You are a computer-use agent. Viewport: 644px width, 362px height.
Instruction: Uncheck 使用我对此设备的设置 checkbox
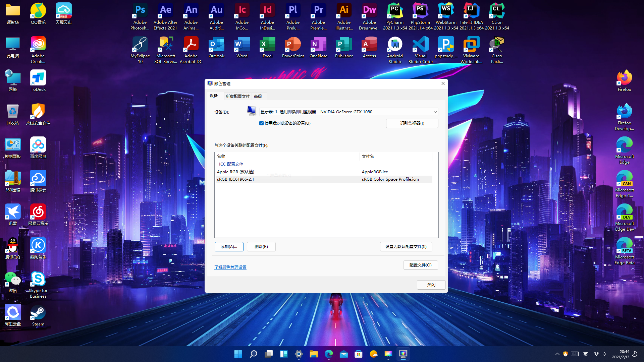coord(261,123)
